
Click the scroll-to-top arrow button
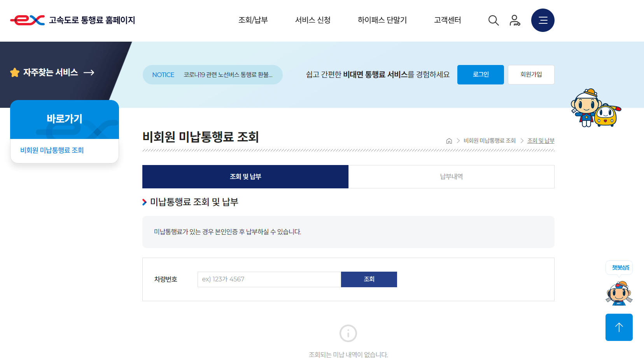pos(619,327)
